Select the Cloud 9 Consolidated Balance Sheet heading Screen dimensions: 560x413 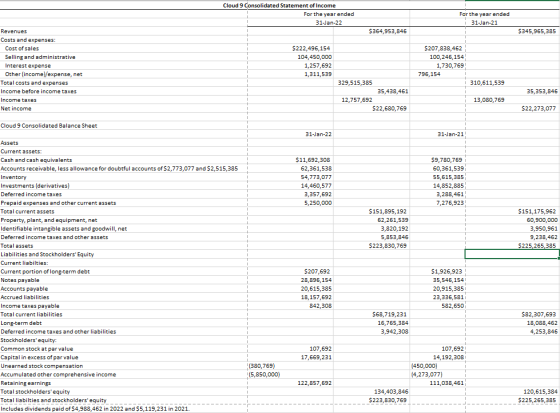coord(49,126)
